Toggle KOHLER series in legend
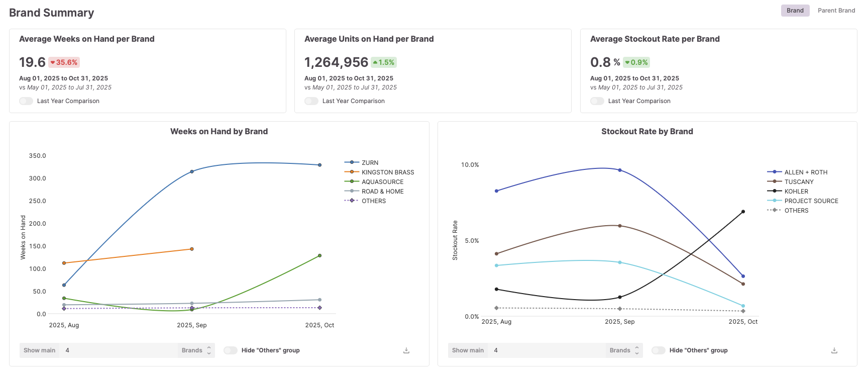This screenshot has height=370, width=868. [775, 191]
